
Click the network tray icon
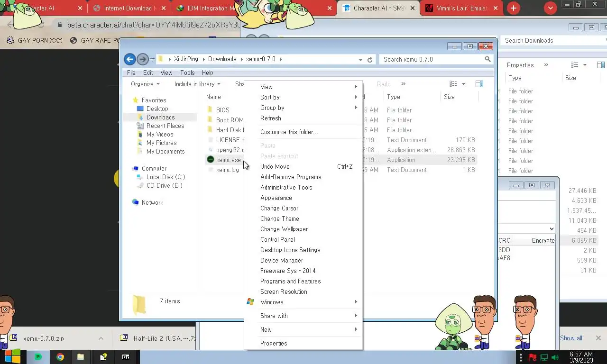(x=544, y=357)
